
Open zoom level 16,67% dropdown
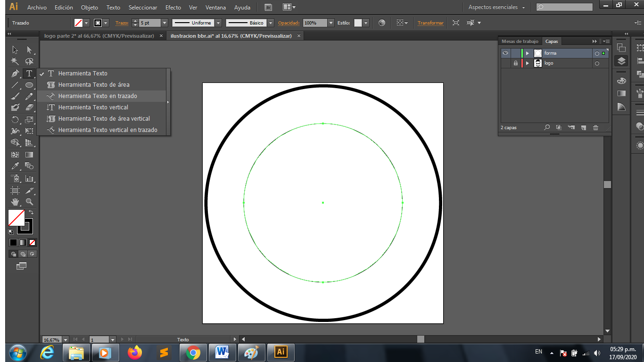click(66, 339)
